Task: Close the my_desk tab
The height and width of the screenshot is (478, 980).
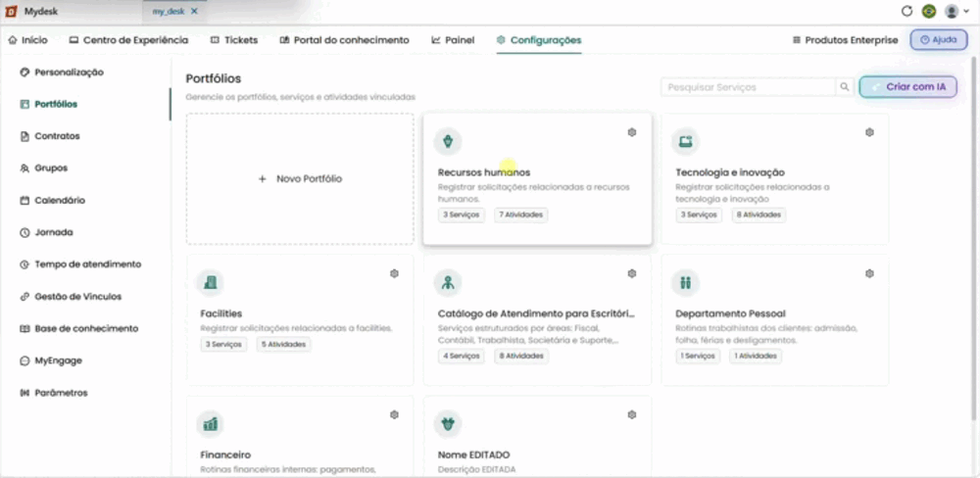Action: 194,11
